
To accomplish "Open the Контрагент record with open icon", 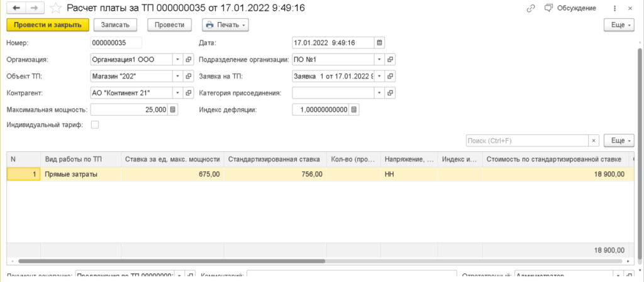I will [x=188, y=93].
